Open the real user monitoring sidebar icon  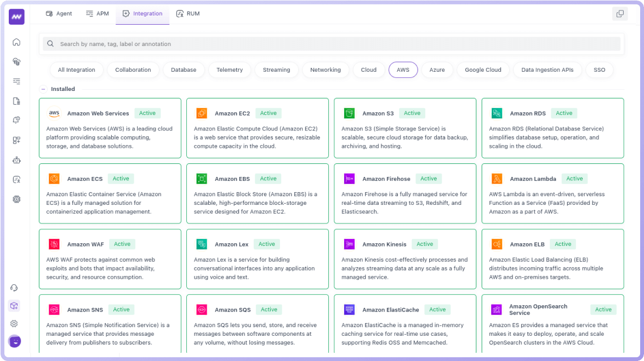pyautogui.click(x=16, y=180)
